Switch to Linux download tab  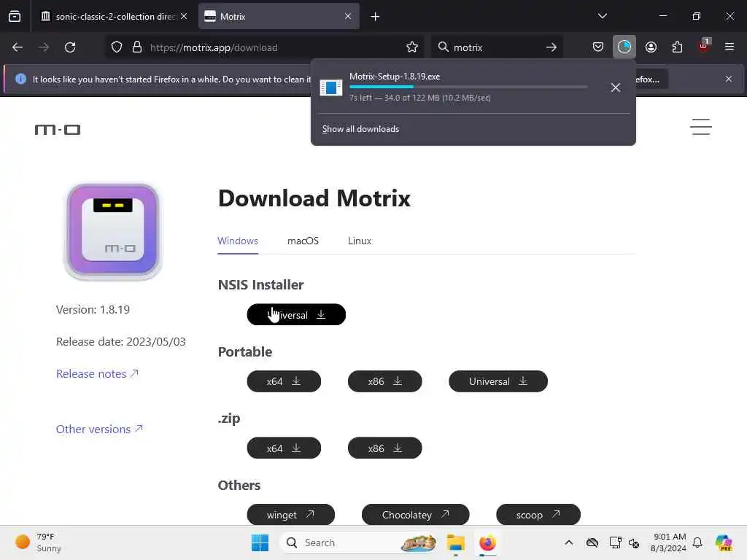360,241
